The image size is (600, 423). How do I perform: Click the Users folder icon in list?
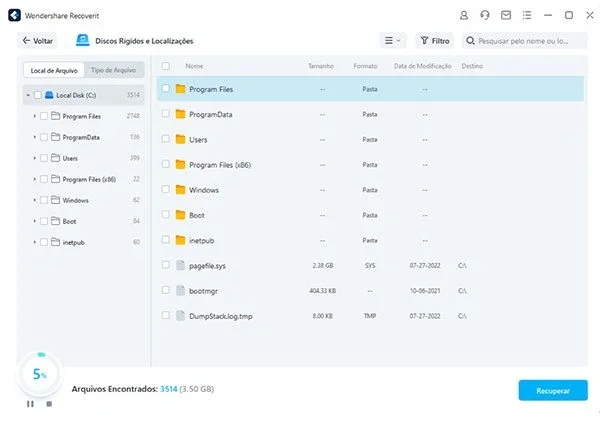(x=180, y=139)
